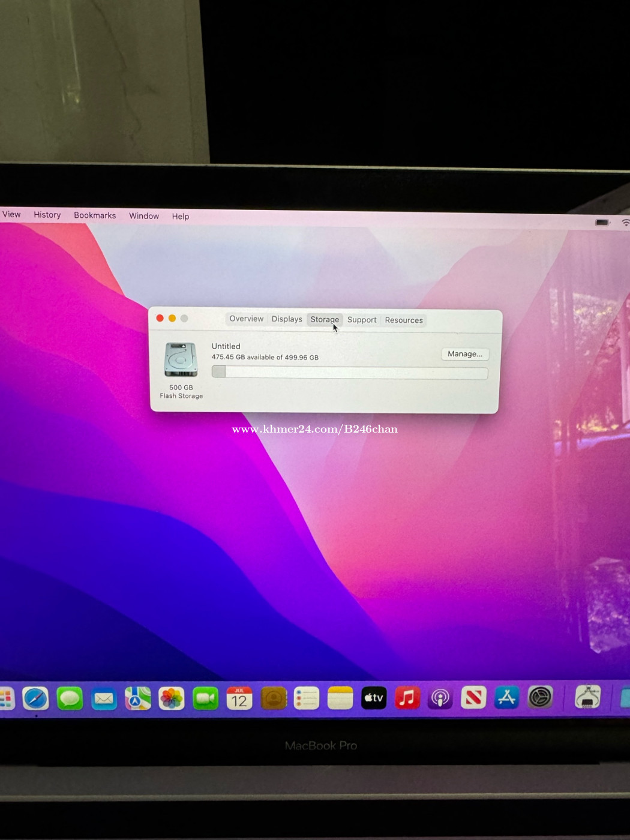Launch the Notes app
Viewport: 630px width, 840px height.
pos(340,698)
